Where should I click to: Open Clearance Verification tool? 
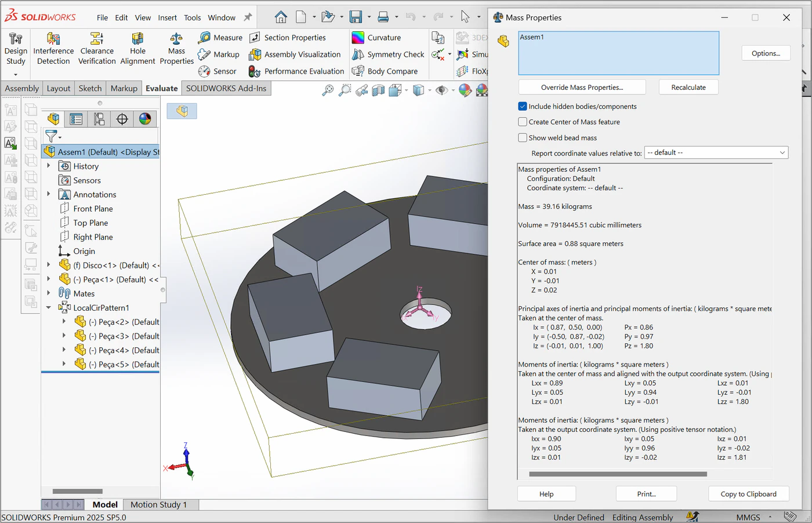[x=97, y=49]
